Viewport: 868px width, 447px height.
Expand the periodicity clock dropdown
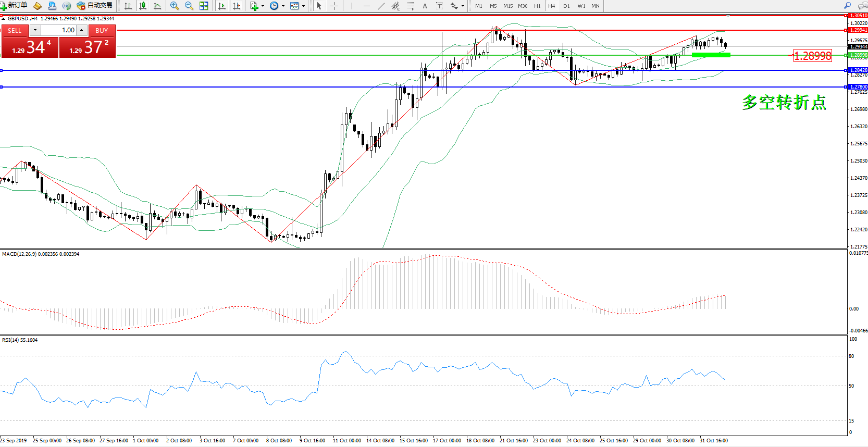click(x=283, y=6)
